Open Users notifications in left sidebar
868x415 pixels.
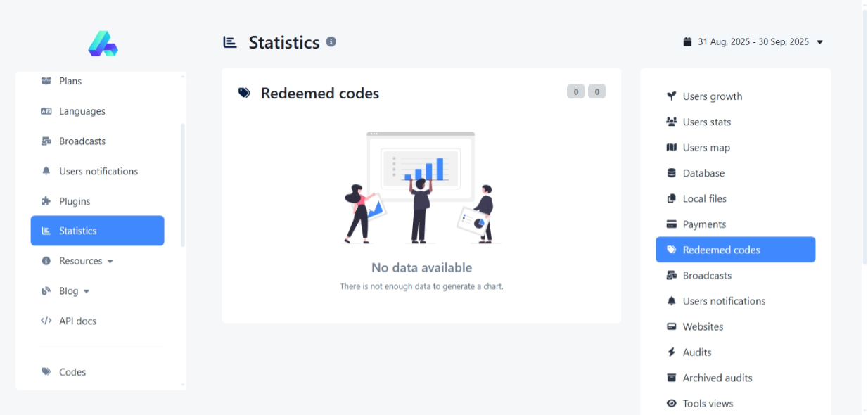click(98, 171)
